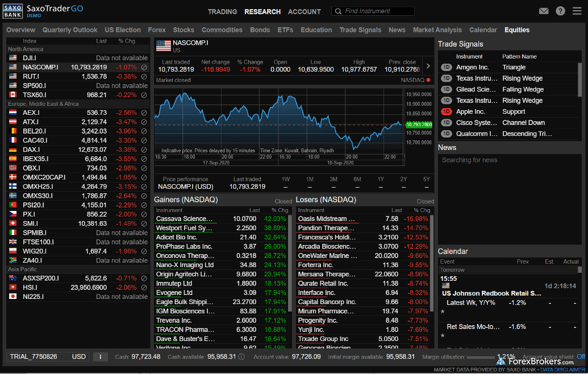The image size is (588, 374).
Task: Open the TRIAL_7750826 account selector
Action: pos(48,357)
